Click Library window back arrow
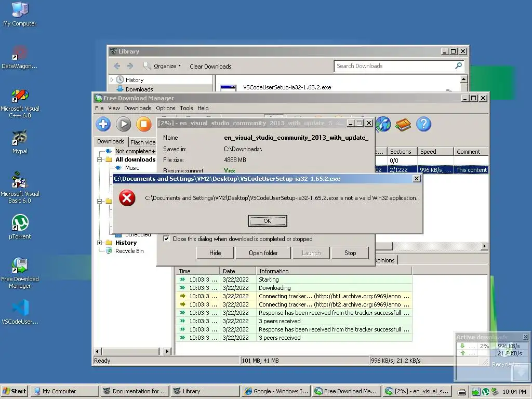Viewport: 532px width, 399px height. [117, 66]
